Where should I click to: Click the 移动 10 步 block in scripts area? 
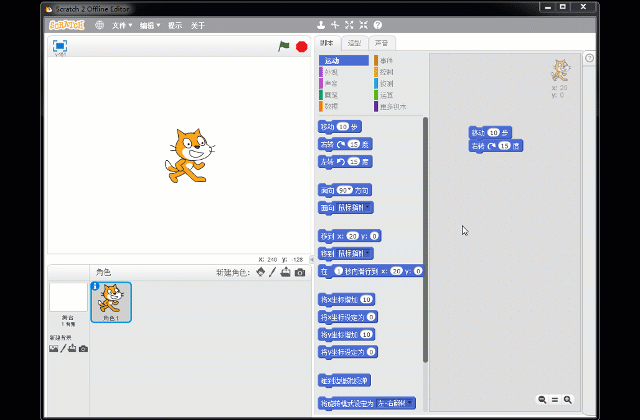[490, 132]
